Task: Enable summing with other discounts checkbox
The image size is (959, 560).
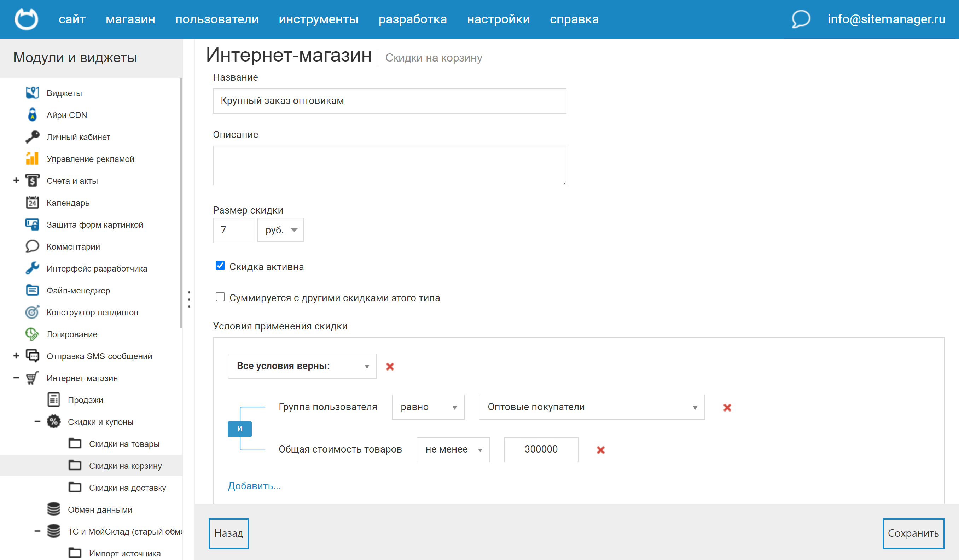Action: (220, 297)
